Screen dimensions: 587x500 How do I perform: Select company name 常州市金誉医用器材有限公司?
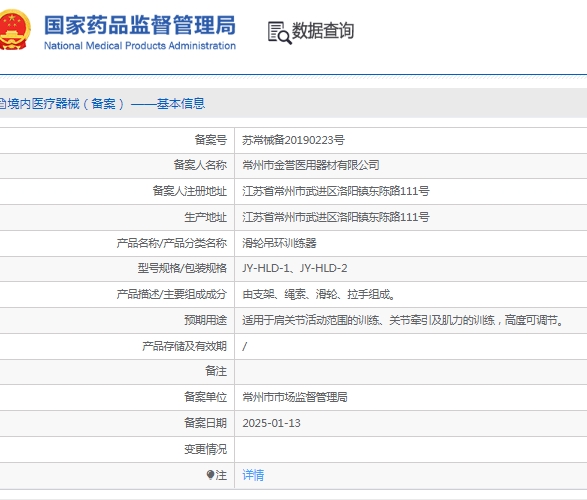click(x=311, y=165)
